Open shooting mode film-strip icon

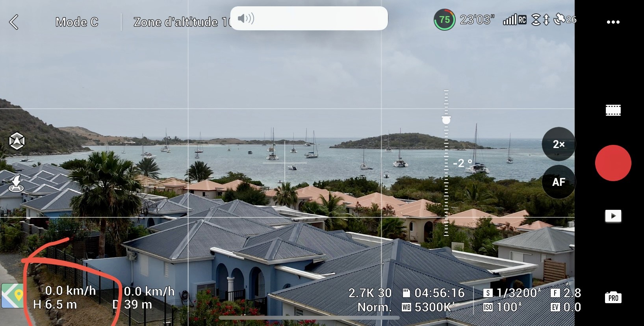click(613, 110)
